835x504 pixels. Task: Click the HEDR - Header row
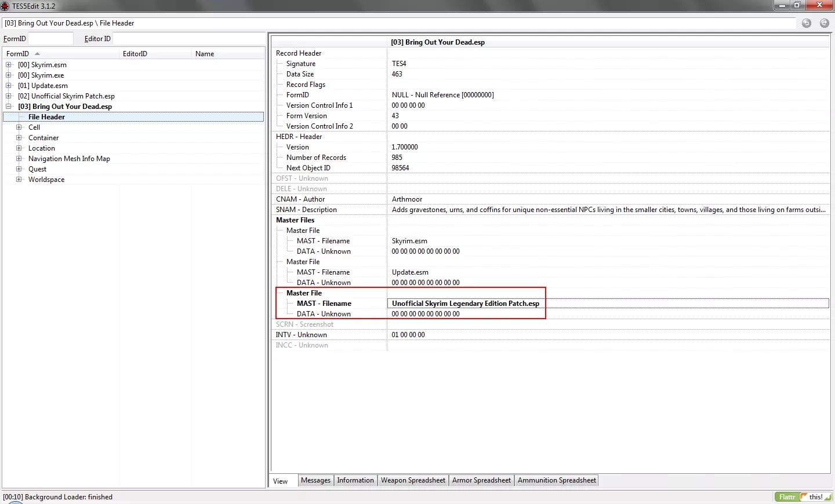point(299,137)
